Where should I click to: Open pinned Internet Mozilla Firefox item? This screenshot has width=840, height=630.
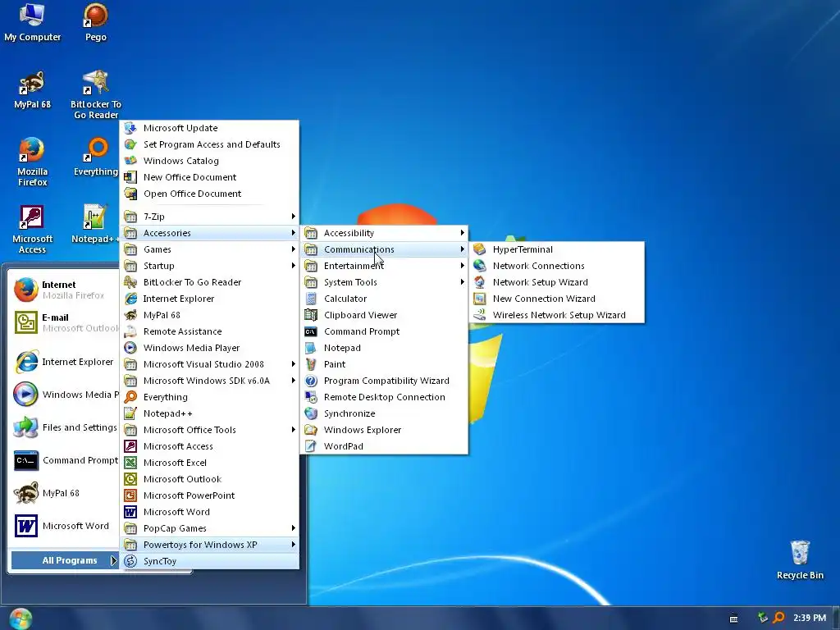click(64, 290)
